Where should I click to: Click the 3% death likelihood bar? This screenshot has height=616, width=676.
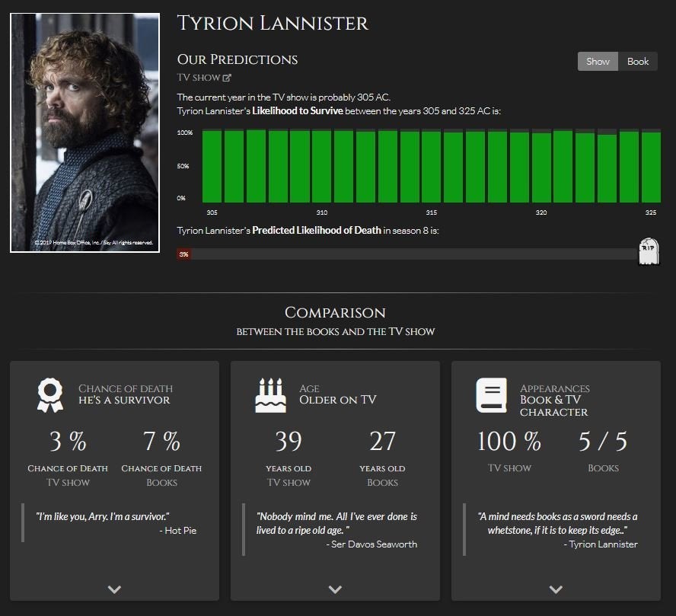point(184,254)
